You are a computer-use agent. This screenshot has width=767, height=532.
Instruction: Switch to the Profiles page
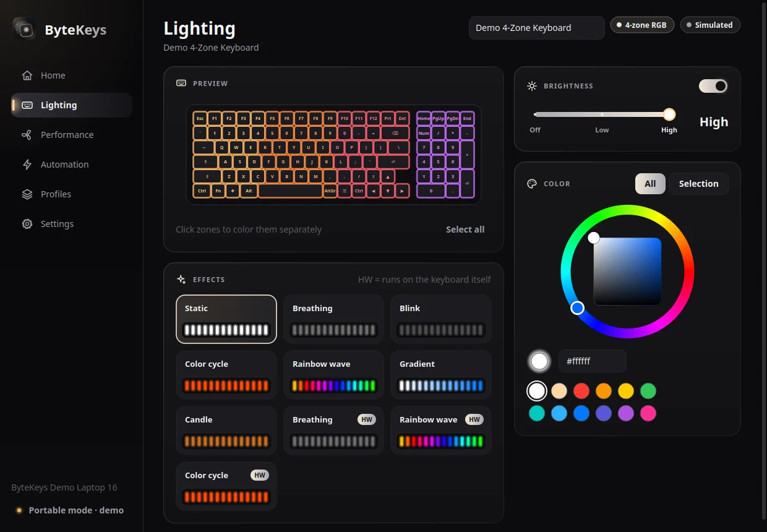pyautogui.click(x=71, y=194)
